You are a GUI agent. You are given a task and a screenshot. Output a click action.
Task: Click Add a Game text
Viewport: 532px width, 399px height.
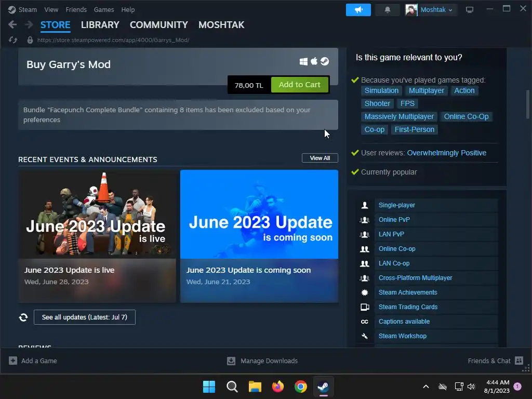coord(39,361)
